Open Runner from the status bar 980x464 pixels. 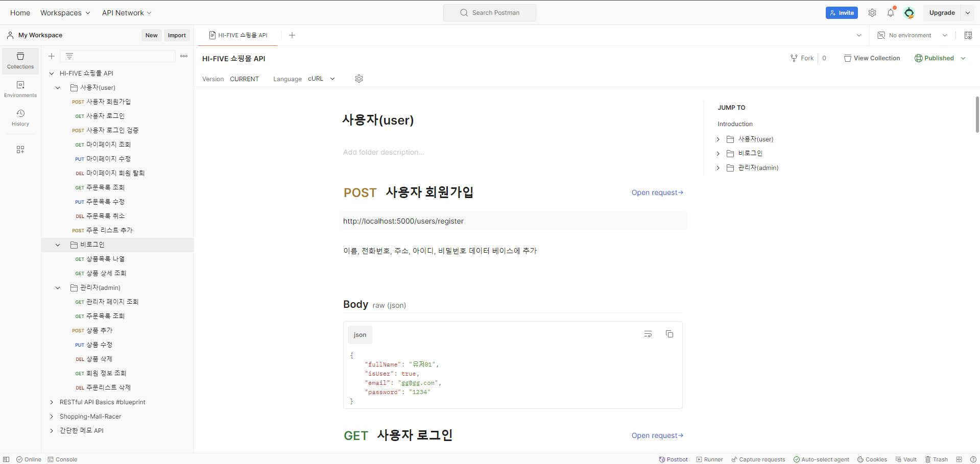click(x=709, y=459)
